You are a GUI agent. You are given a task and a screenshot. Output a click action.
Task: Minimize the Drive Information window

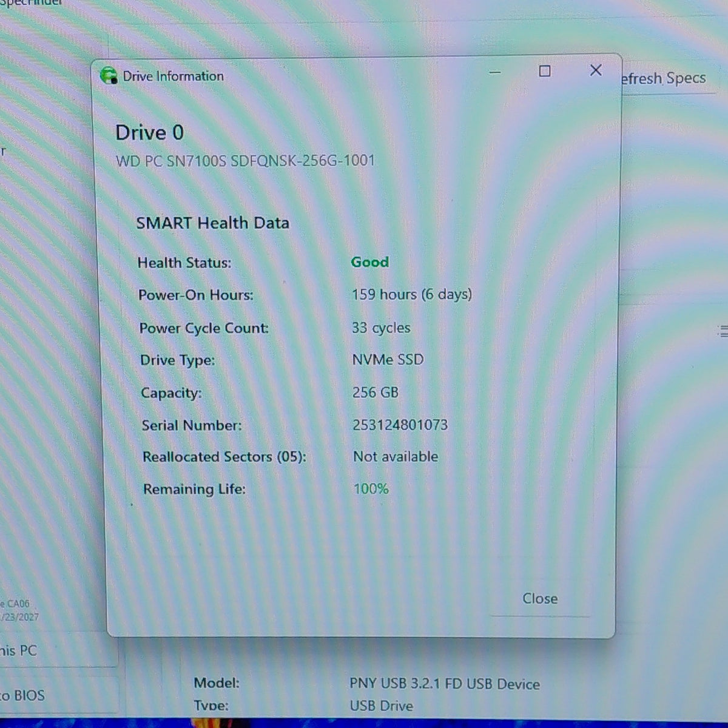495,72
